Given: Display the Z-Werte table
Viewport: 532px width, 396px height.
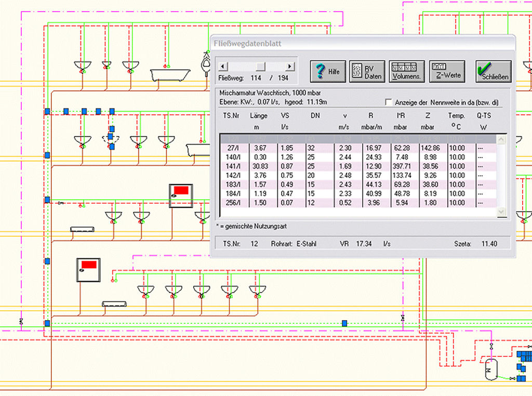Looking at the screenshot, I should [446, 72].
